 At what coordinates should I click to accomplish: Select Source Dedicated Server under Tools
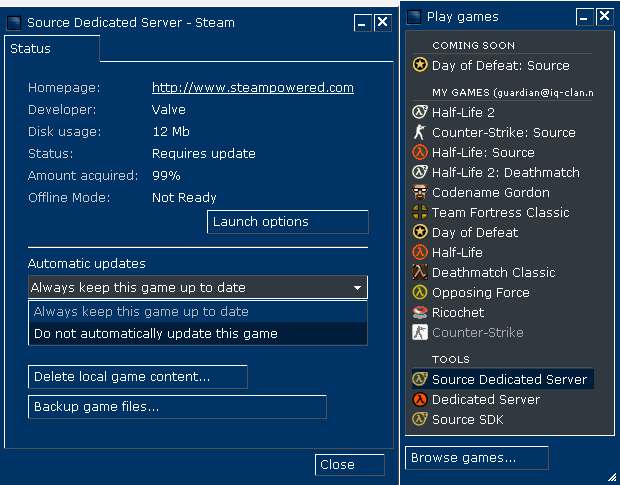pyautogui.click(x=502, y=379)
